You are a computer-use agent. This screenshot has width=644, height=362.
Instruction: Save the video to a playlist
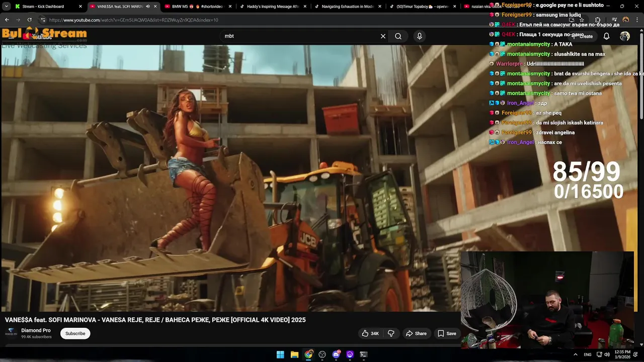tap(447, 333)
